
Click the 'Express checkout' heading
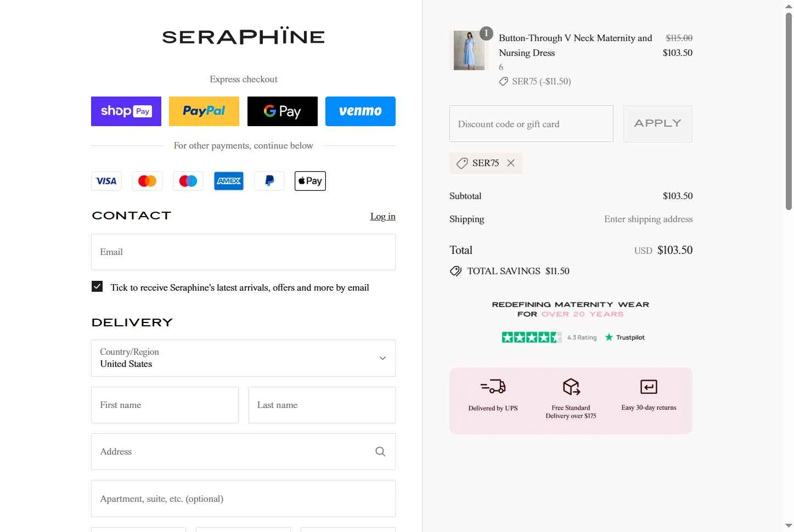244,80
